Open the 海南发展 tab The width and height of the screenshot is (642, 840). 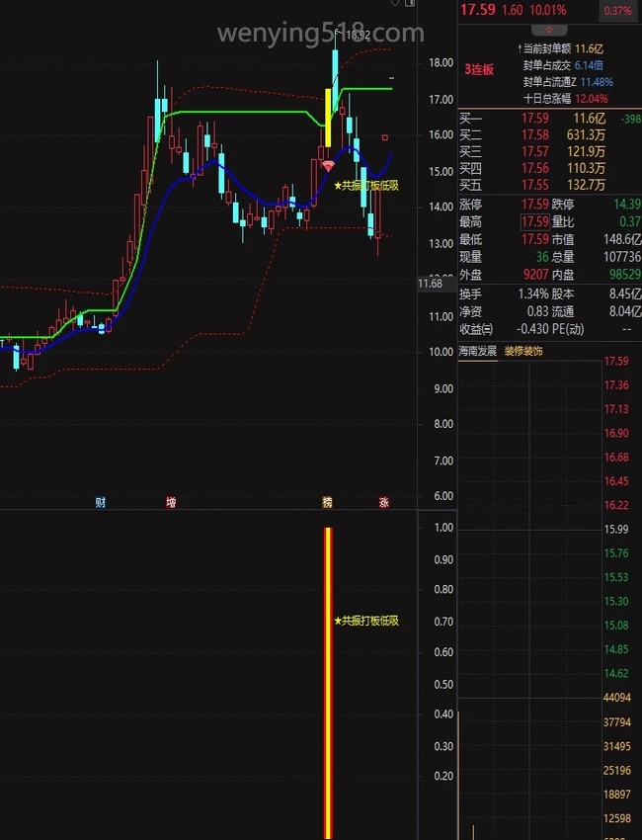point(478,352)
